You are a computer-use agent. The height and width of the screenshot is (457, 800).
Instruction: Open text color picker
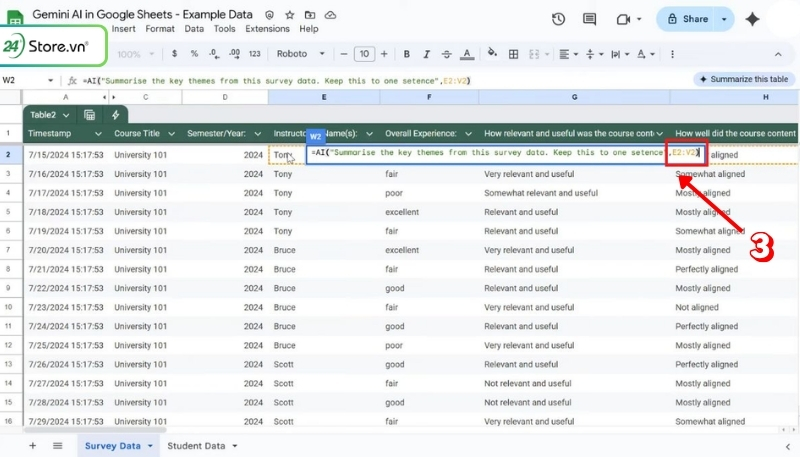pos(466,54)
